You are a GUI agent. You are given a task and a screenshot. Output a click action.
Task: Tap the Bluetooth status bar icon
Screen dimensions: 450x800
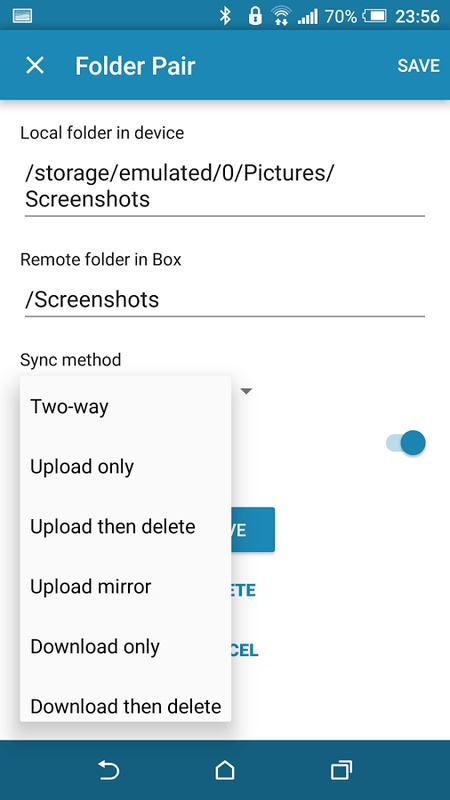(225, 16)
